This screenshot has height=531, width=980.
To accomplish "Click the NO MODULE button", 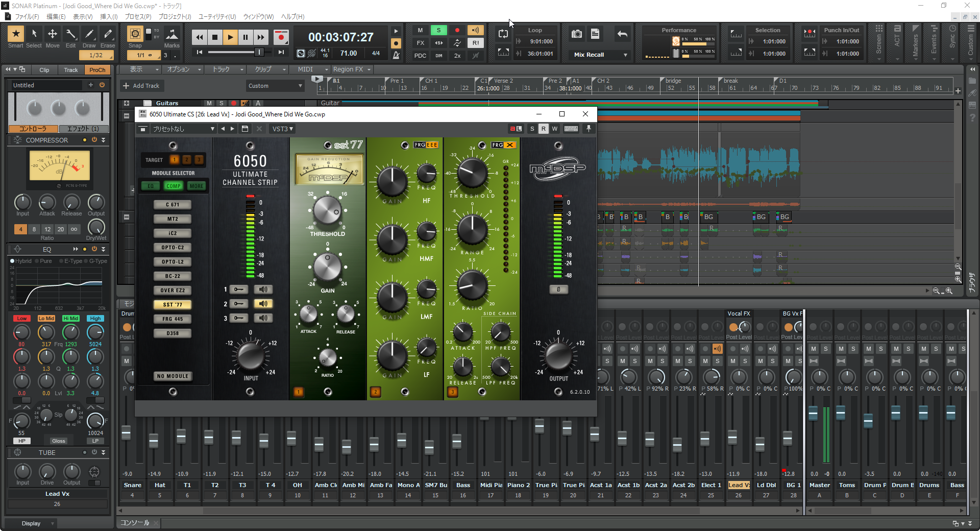I will (173, 376).
